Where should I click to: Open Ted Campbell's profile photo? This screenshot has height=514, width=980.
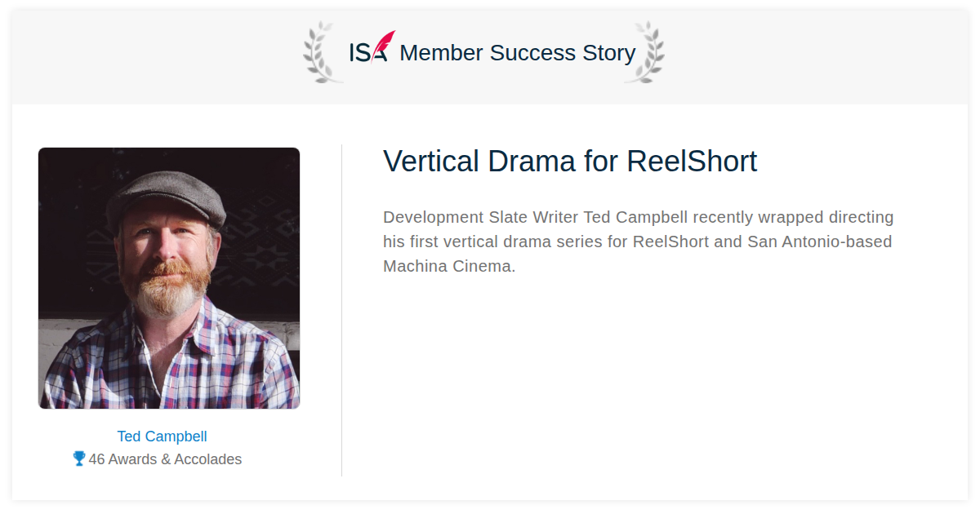click(x=169, y=278)
